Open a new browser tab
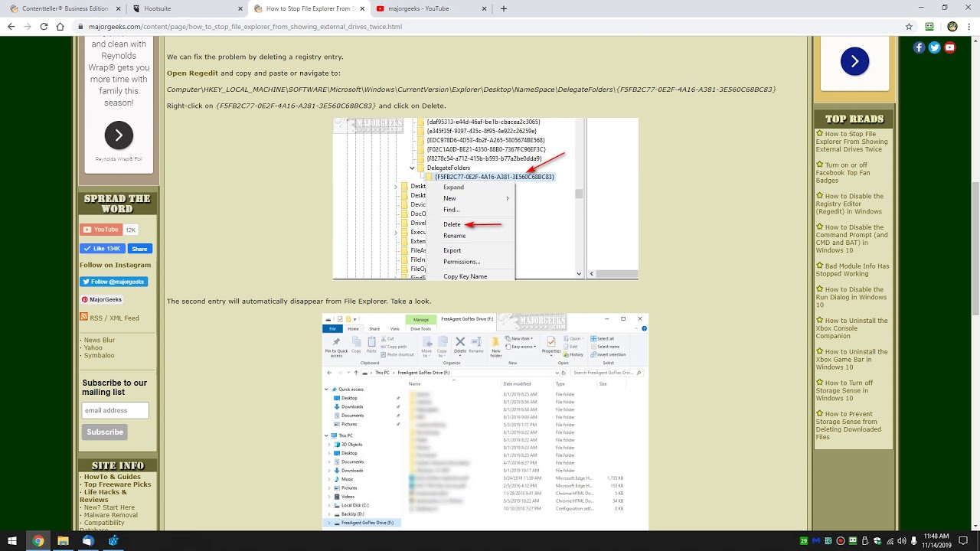This screenshot has width=980, height=551. pyautogui.click(x=503, y=8)
